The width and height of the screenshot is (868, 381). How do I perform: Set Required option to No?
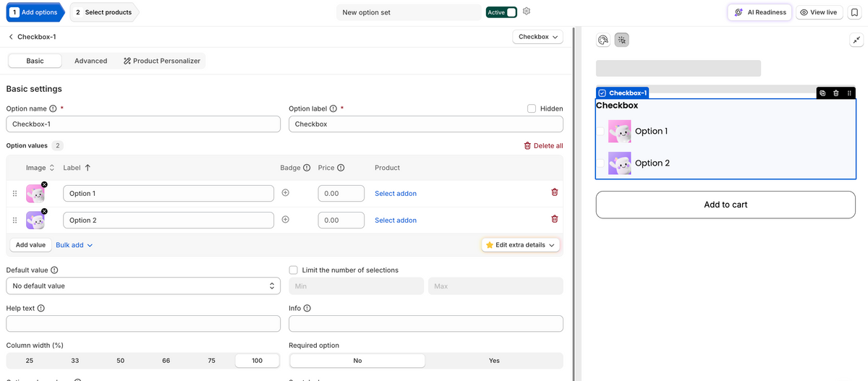pos(357,360)
